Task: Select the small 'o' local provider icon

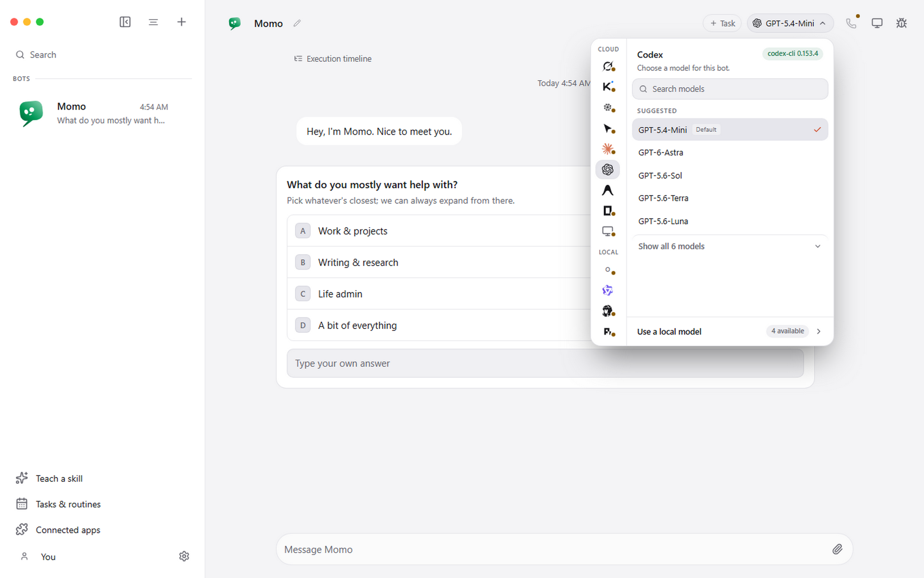Action: point(607,270)
